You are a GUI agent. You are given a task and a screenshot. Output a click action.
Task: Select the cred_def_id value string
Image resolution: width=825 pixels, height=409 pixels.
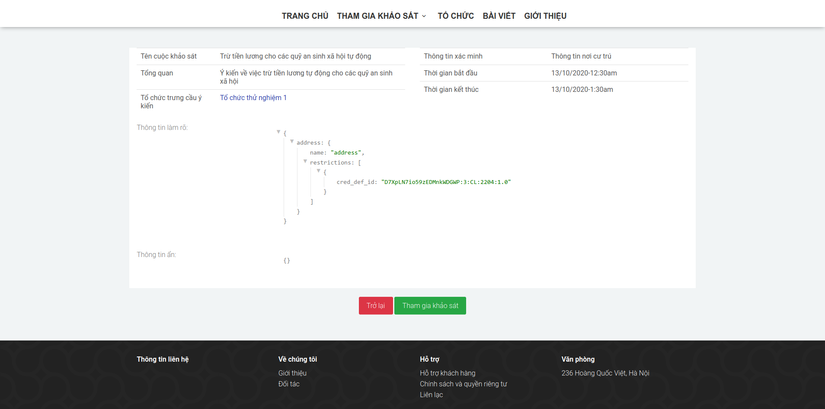pos(446,182)
